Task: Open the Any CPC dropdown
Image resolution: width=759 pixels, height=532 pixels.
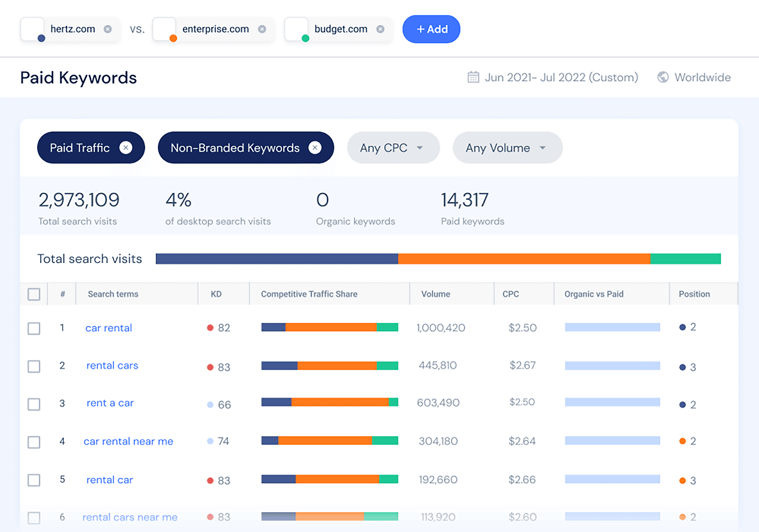Action: click(x=393, y=148)
